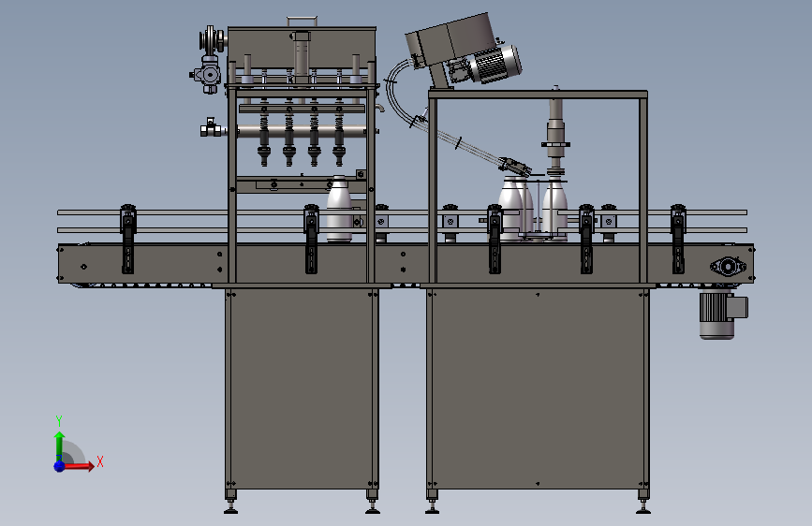Select the finned motor on the cap feeder
Screen dimensions: 812x526
[495, 65]
